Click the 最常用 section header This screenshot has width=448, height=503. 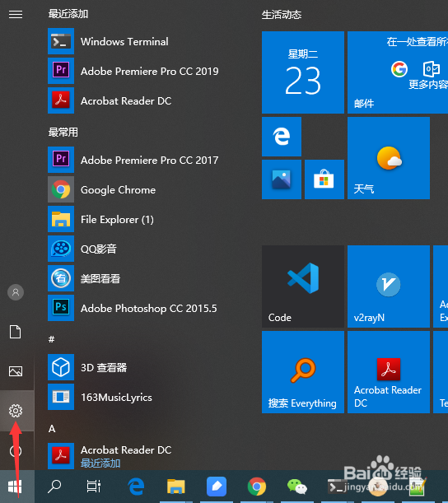point(63,132)
